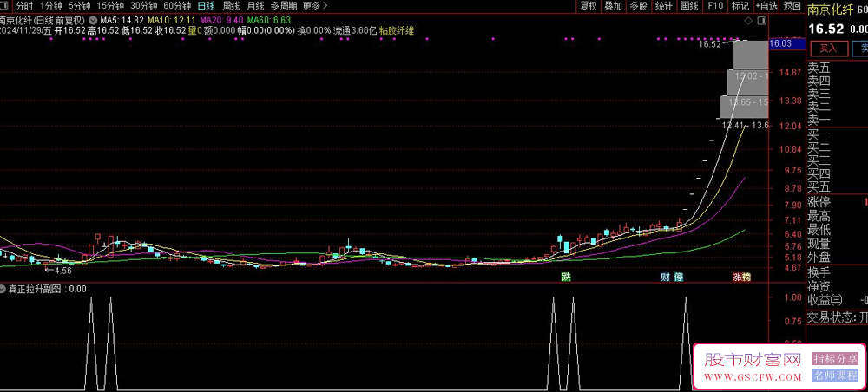Toggle the side panel layout icon
The image size is (868, 392).
pos(762,21)
